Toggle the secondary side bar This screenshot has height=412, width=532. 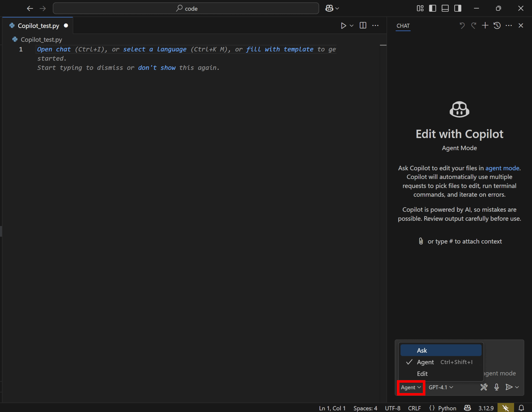coord(458,8)
